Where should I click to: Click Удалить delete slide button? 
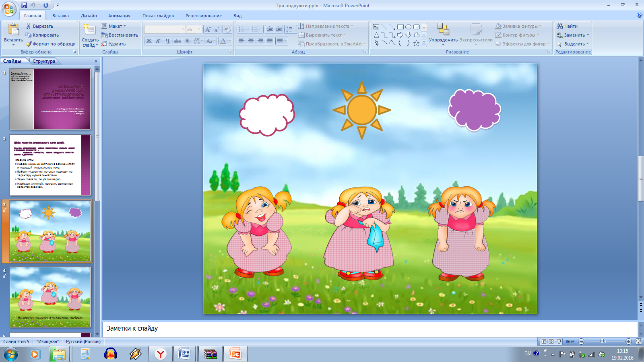(x=114, y=44)
